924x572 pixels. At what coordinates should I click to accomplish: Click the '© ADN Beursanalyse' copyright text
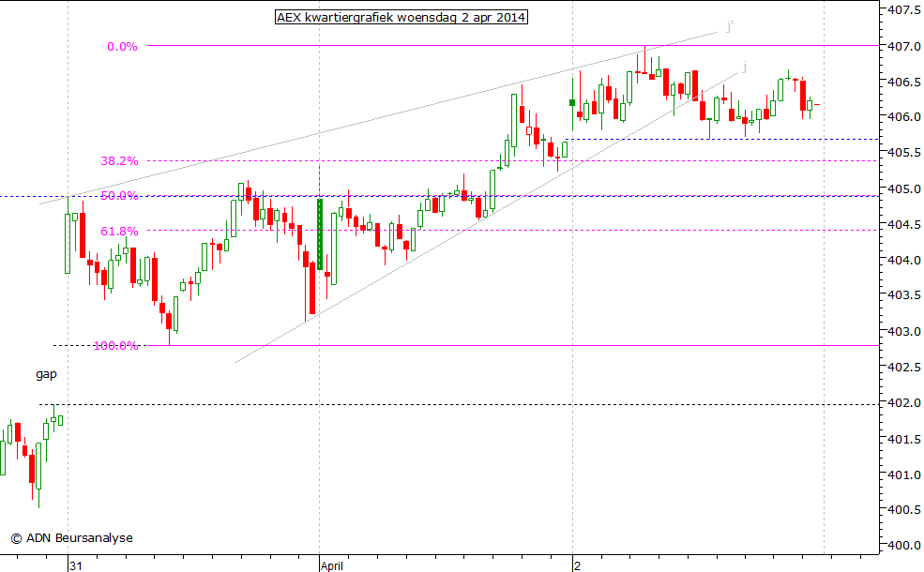(x=71, y=538)
